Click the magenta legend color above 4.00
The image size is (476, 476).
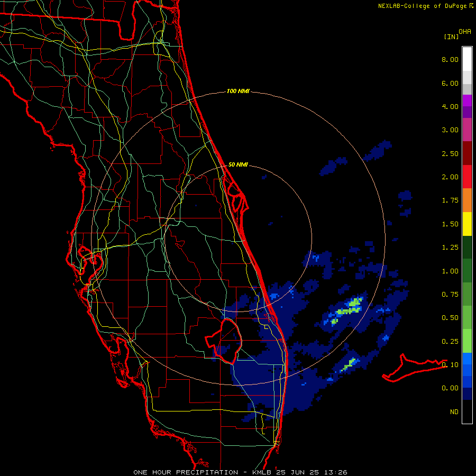467,100
